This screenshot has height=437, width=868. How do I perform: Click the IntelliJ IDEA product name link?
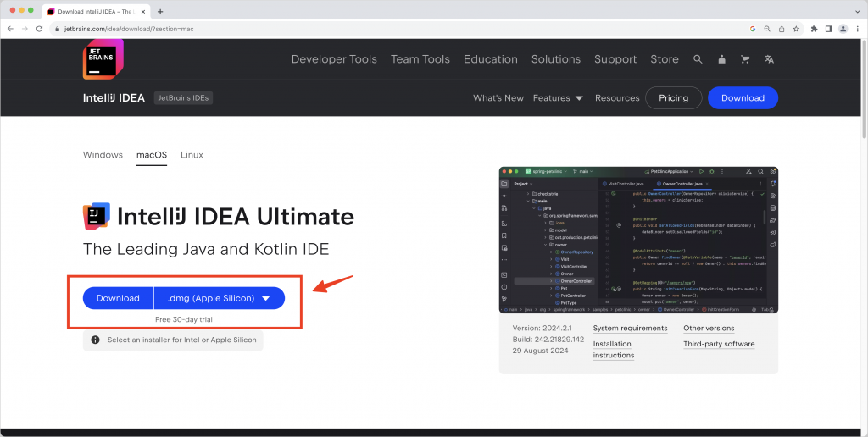pos(114,98)
